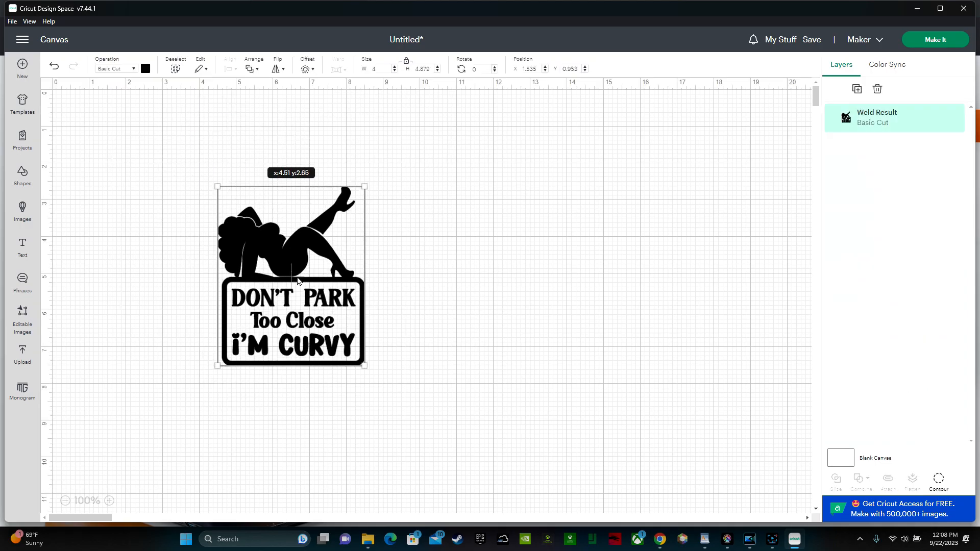Click the rotate icon in toolbar
Viewport: 980px width, 551px height.
[x=461, y=69]
